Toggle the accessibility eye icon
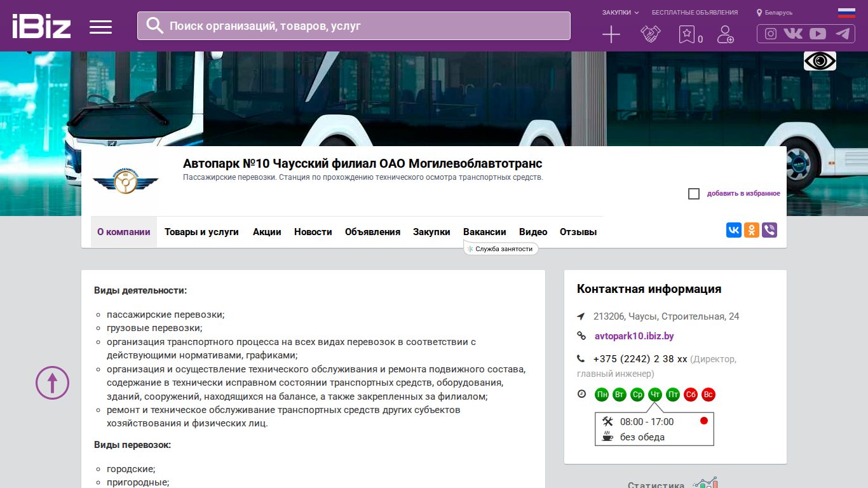This screenshot has height=488, width=868. pos(820,61)
